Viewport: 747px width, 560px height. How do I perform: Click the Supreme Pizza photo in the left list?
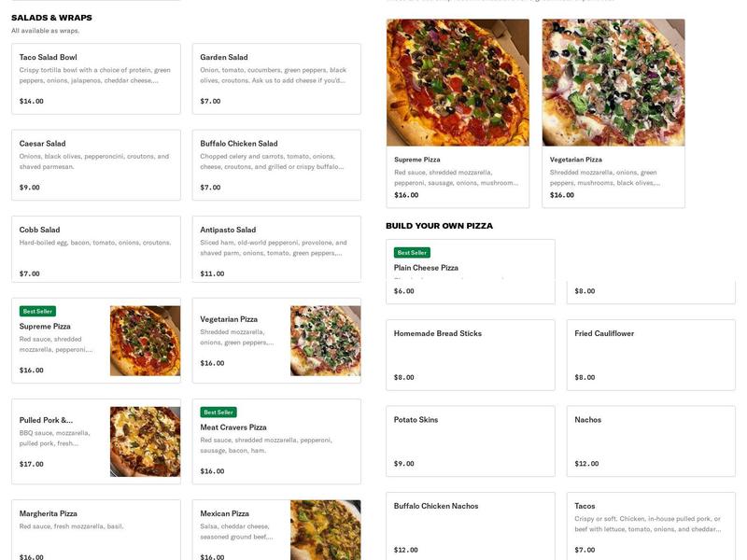click(145, 341)
